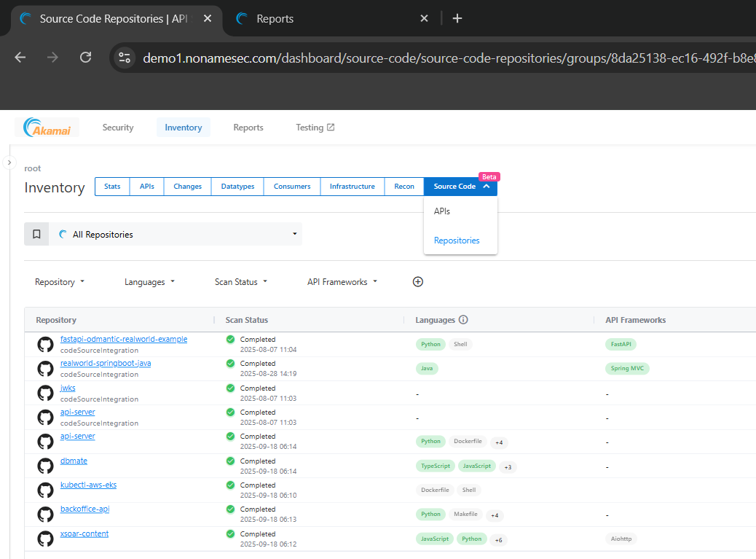Click the plus icon to add filter
Viewport: 756px width, 559px height.
coord(418,282)
